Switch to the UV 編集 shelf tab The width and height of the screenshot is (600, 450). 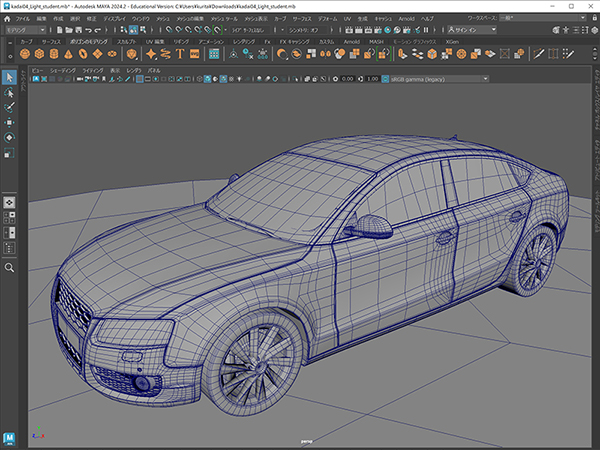[x=155, y=42]
